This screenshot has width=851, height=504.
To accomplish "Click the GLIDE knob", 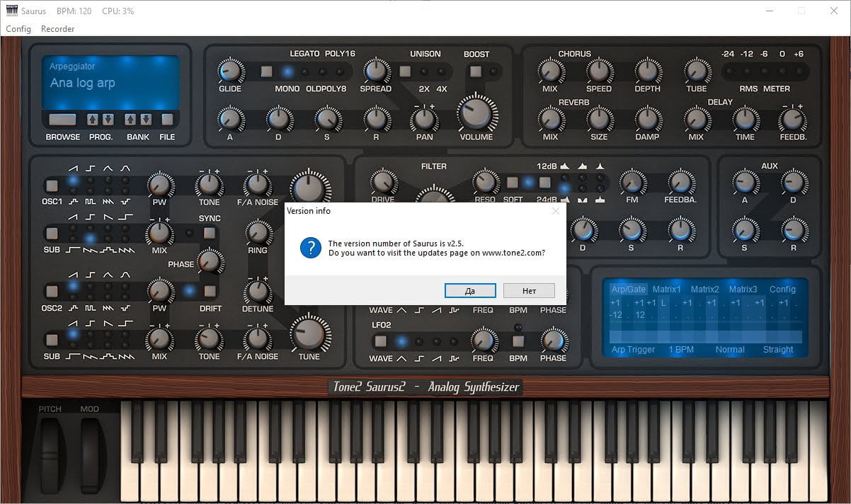I will (x=230, y=71).
